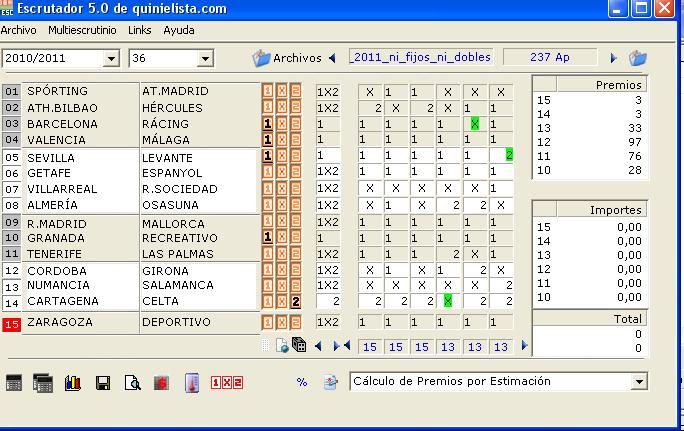
Task: Click the sign field 2 for Cartagena row
Action: (x=328, y=301)
